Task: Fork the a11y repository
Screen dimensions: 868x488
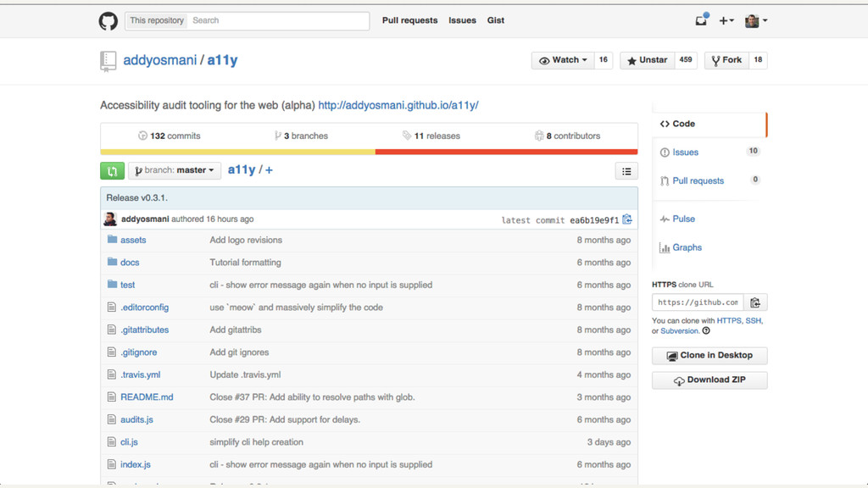Action: click(726, 60)
